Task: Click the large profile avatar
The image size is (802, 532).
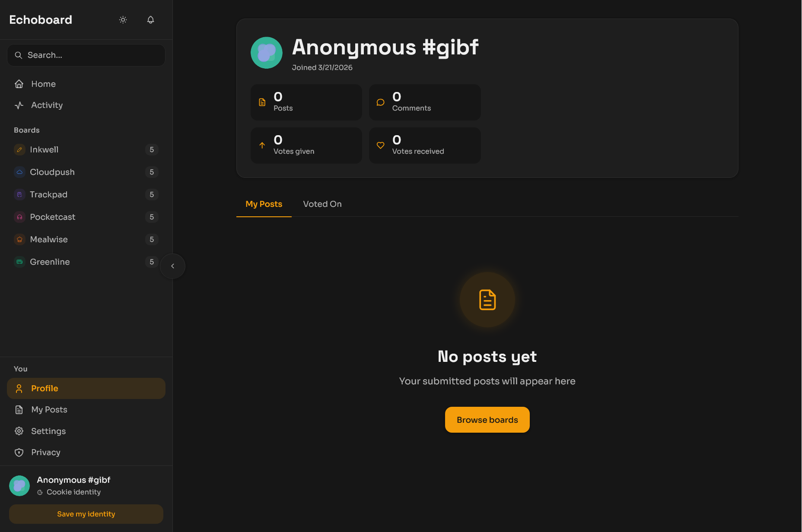Action: point(267,53)
